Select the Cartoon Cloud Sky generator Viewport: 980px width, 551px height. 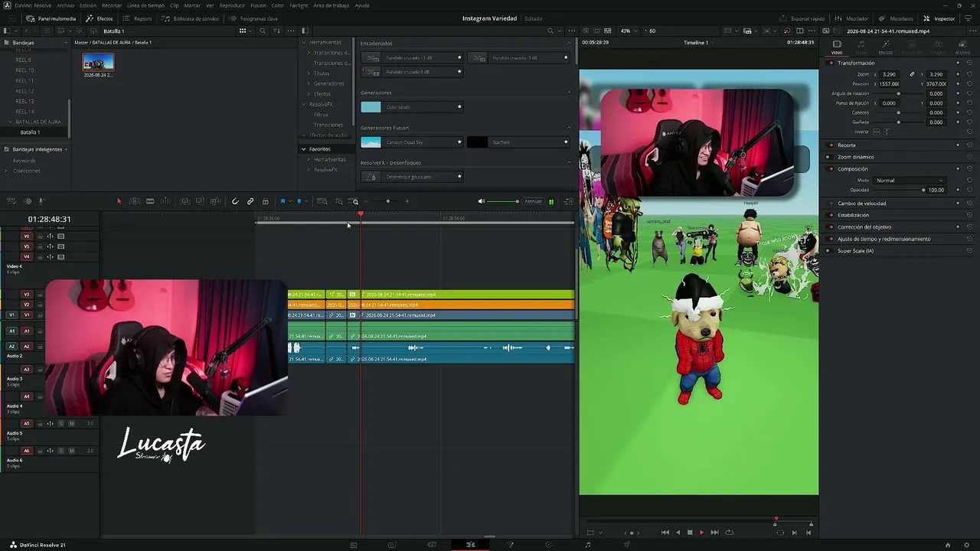point(412,142)
